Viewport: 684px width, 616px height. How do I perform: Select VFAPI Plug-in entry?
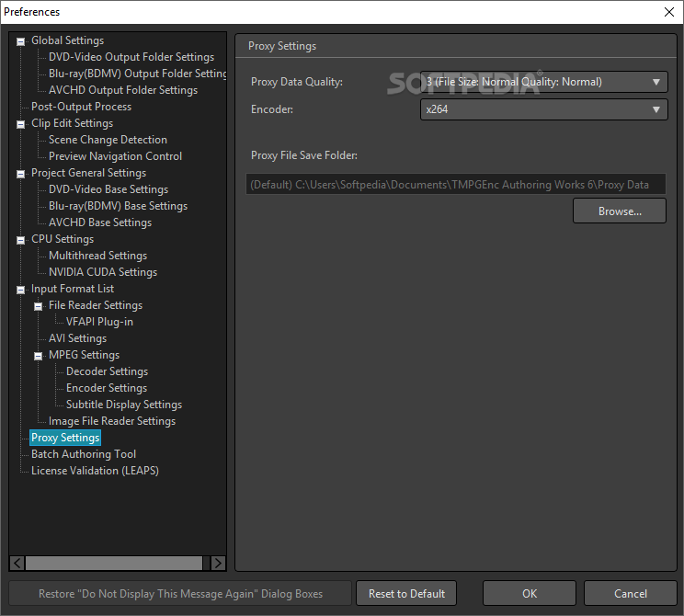(99, 322)
